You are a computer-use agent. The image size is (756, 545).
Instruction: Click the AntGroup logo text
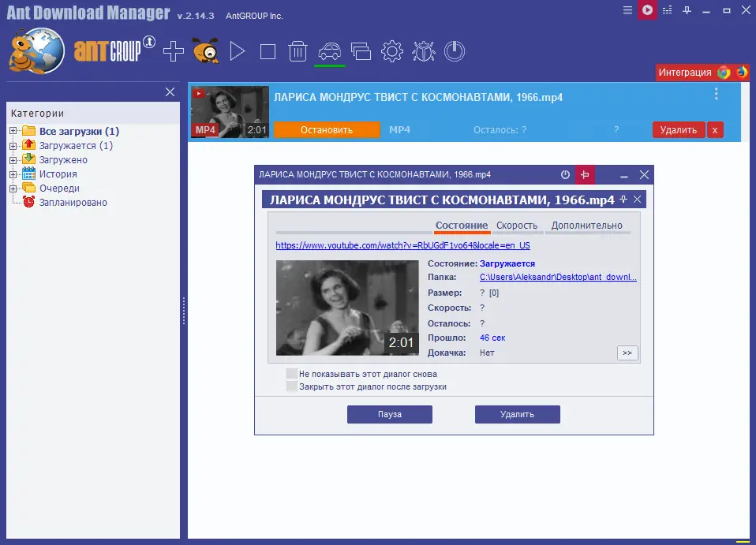(x=114, y=49)
